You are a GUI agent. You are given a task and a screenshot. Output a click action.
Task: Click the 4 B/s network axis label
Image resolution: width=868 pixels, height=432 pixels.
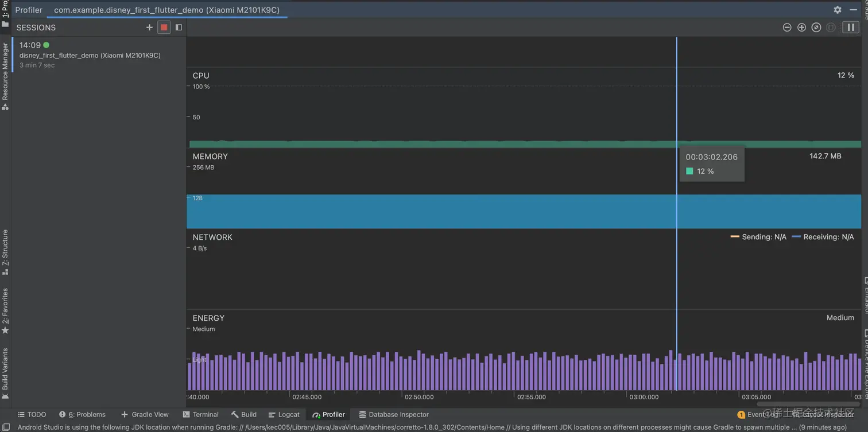click(200, 248)
